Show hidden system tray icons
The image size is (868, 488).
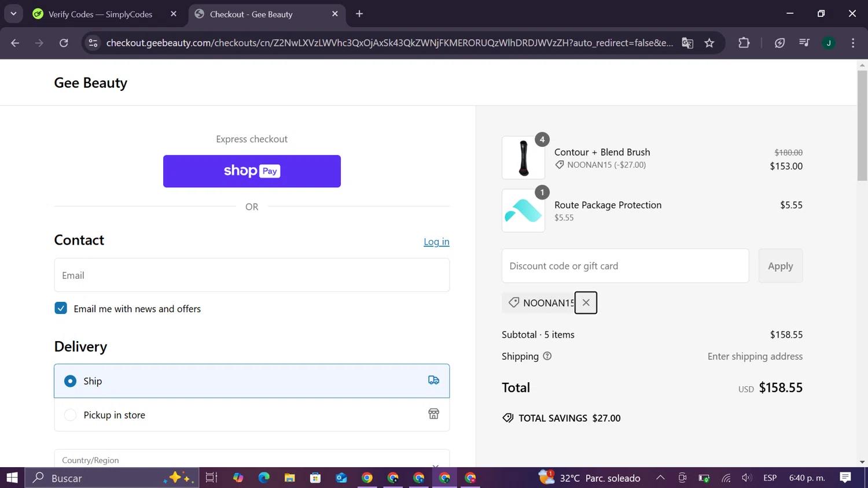(x=660, y=478)
